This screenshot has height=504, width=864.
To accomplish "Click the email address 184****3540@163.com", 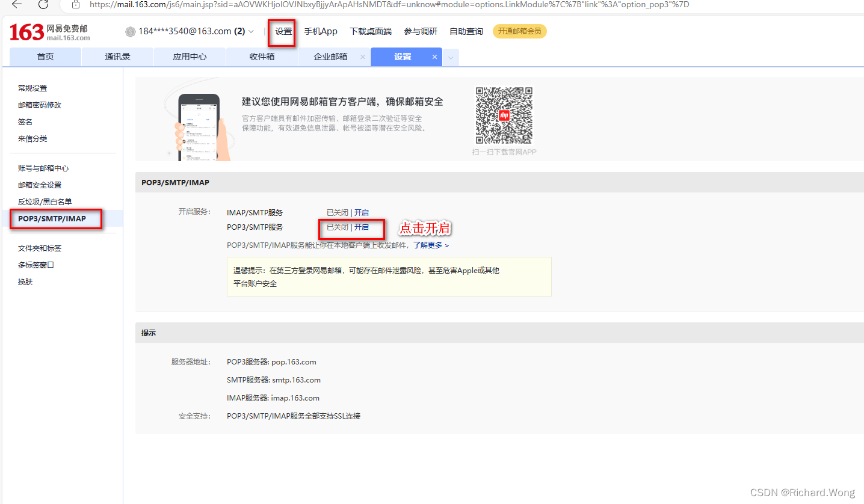I will (185, 31).
